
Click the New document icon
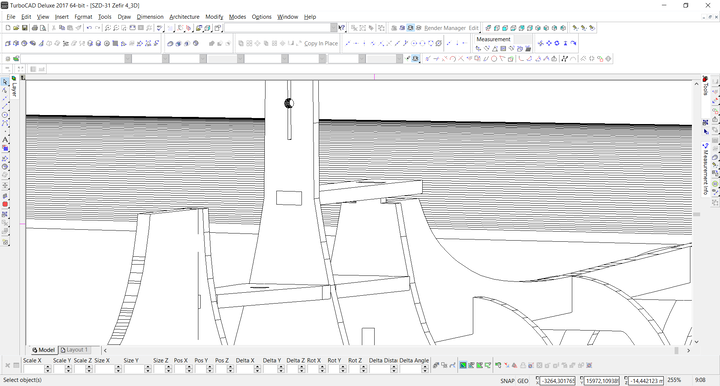click(x=8, y=28)
